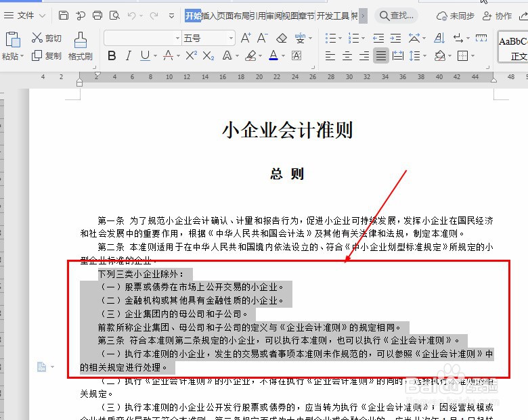
Task: Click the character border boxed A icon
Action: pos(296,55)
